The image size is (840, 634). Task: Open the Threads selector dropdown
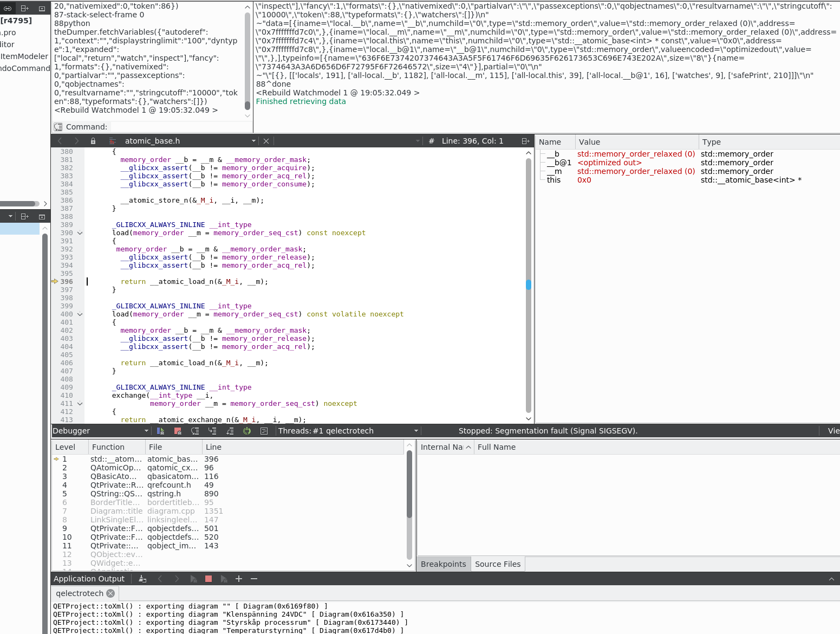pyautogui.click(x=416, y=431)
